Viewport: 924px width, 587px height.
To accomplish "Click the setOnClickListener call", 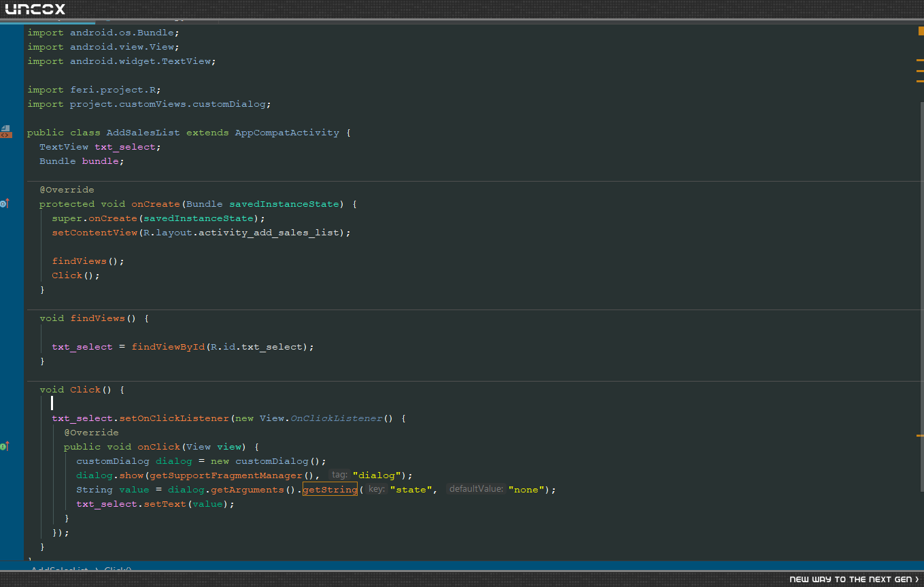I will pyautogui.click(x=174, y=418).
